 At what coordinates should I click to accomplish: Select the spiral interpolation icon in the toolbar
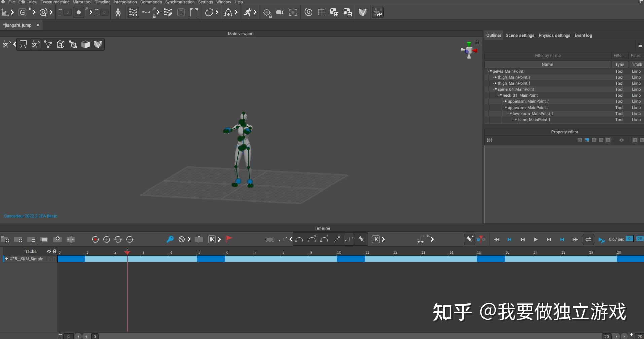pyautogui.click(x=308, y=12)
